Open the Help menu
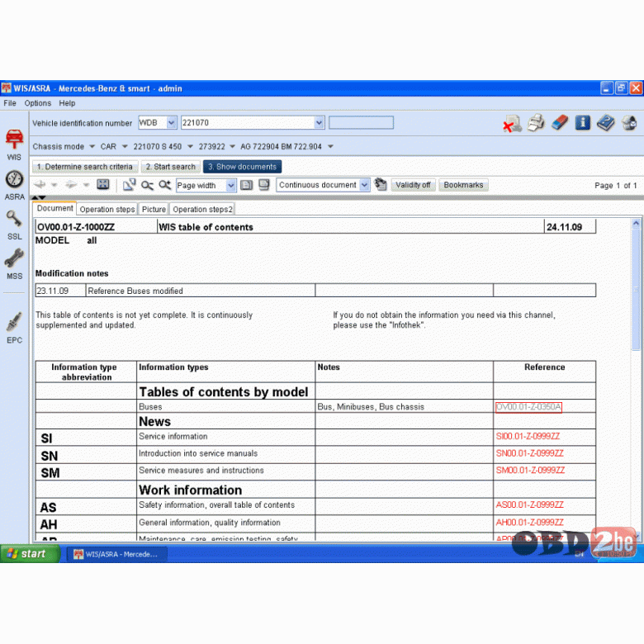Screen dimensions: 644x644 pyautogui.click(x=67, y=103)
